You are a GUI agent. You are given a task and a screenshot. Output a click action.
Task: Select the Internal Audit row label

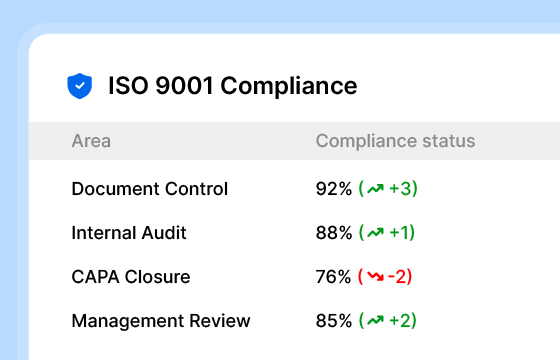[129, 233]
